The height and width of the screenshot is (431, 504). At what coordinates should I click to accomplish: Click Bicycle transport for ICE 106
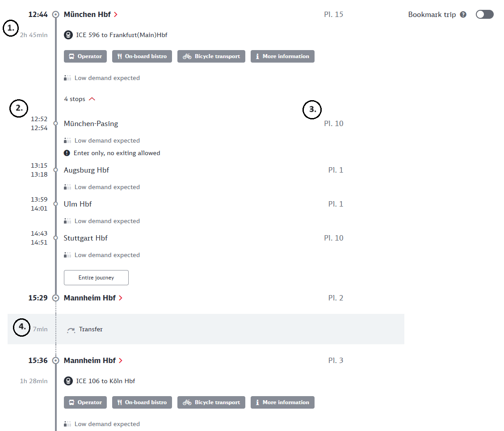pyautogui.click(x=211, y=402)
